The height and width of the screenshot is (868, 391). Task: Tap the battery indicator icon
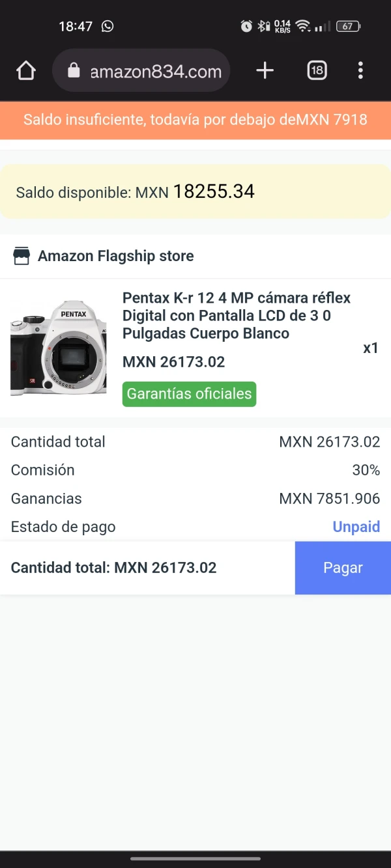coord(348,26)
